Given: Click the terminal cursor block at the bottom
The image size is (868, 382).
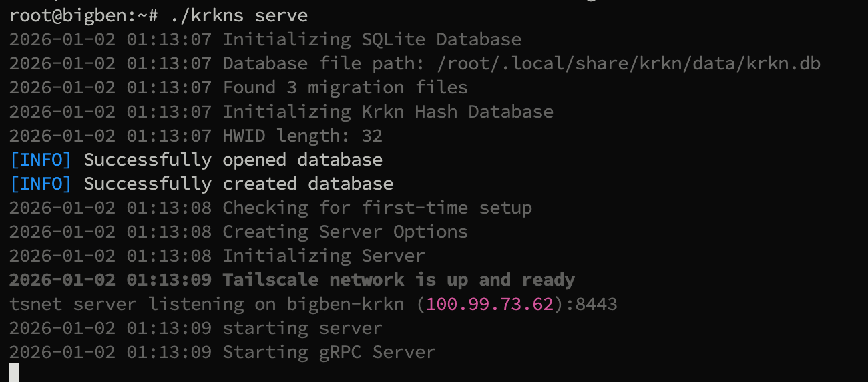Looking at the screenshot, I should click(14, 373).
